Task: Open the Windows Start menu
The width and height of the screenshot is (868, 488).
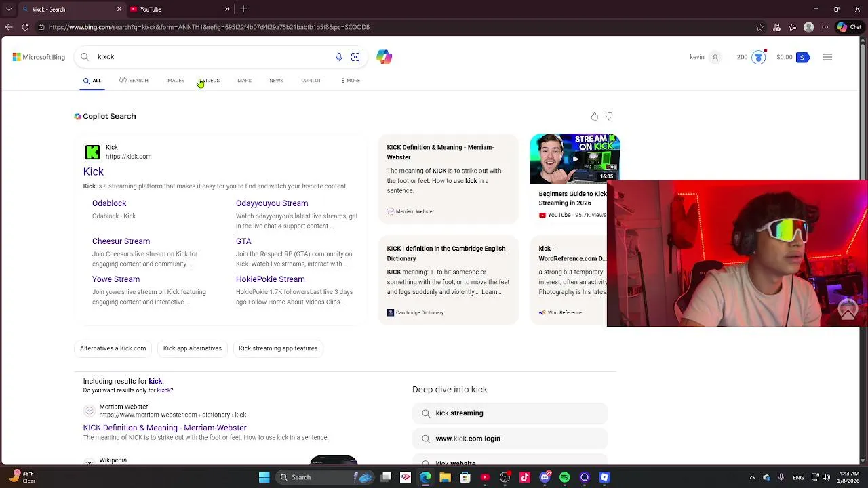Action: point(264,477)
